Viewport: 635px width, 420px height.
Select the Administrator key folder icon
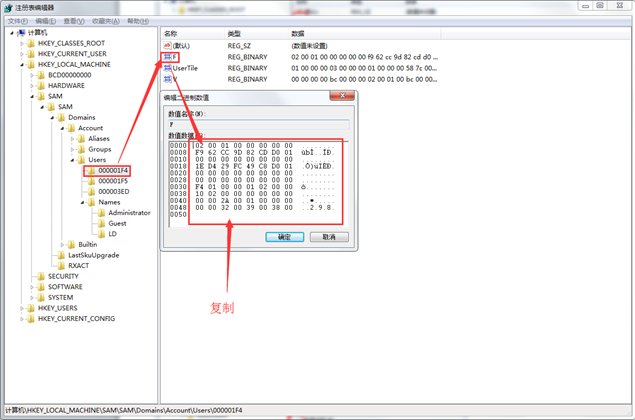coord(102,213)
